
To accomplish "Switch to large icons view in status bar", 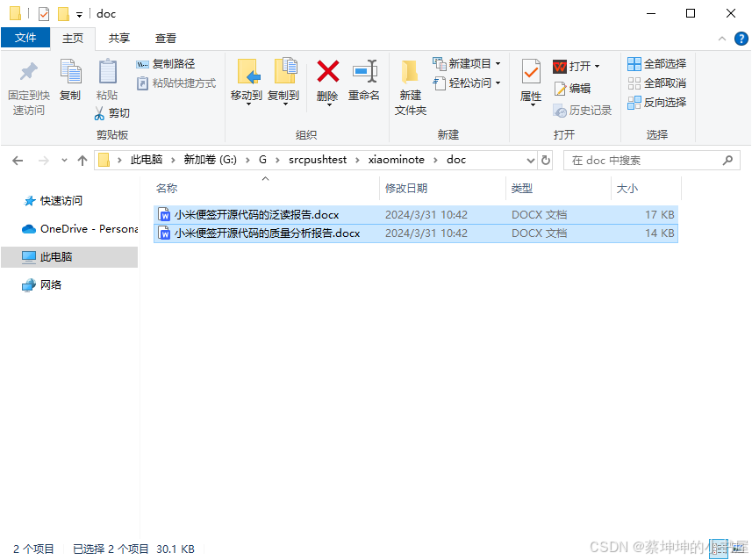I will [x=739, y=548].
